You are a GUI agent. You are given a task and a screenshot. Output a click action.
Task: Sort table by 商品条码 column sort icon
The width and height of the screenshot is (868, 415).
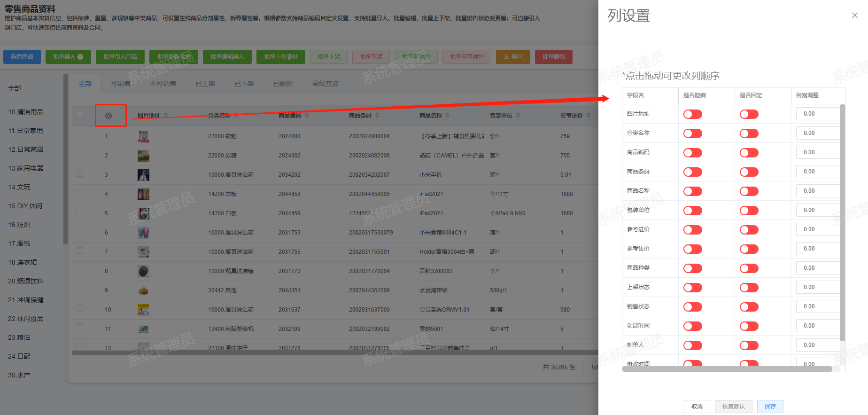coord(377,115)
